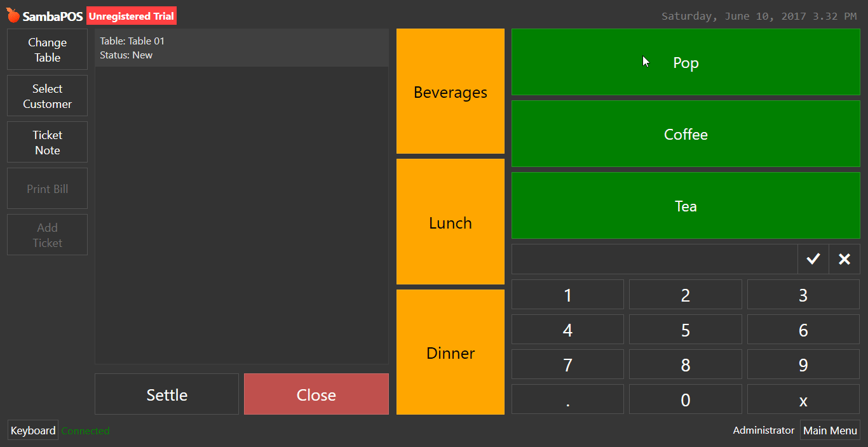
Task: Open the Beverages category
Action: click(x=451, y=91)
